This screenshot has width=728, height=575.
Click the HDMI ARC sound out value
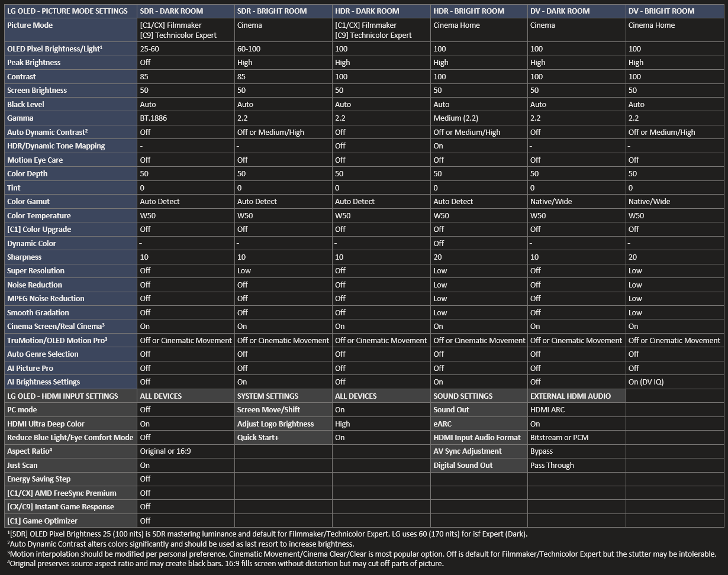click(547, 410)
